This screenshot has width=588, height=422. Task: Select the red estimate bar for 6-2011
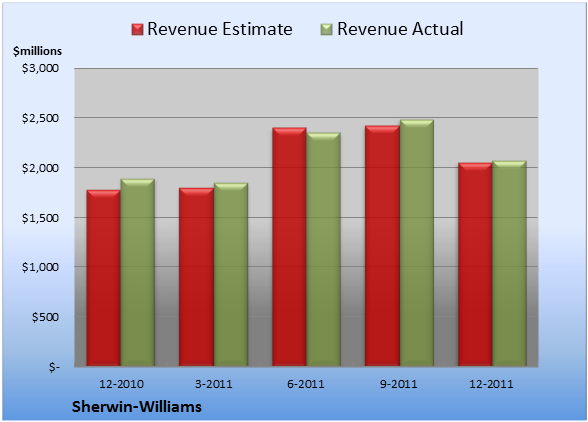point(289,247)
